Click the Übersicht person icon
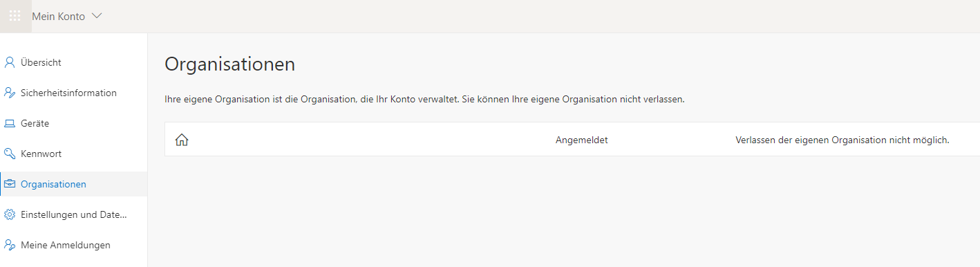 click(x=10, y=62)
